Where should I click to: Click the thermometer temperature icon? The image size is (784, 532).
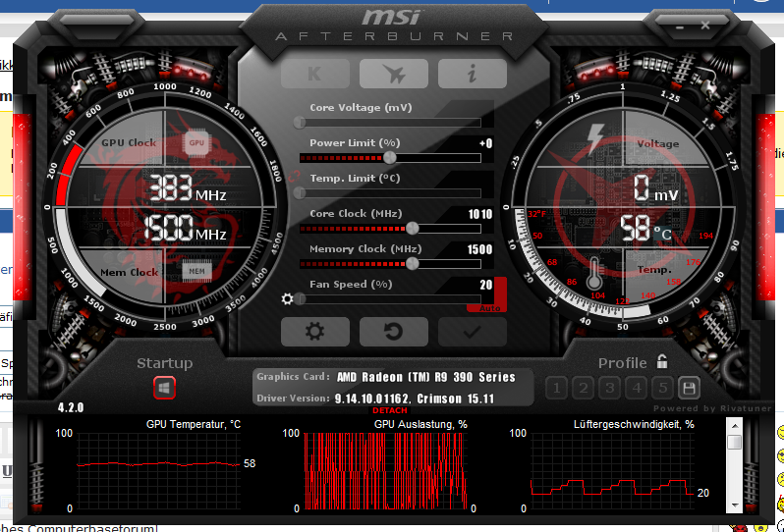594,274
